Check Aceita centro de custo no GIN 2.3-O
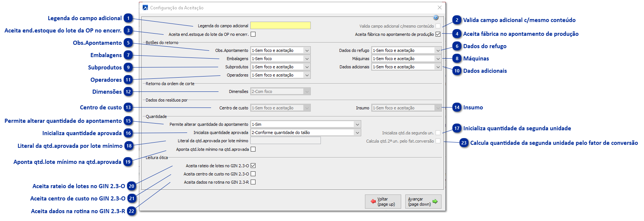 [253, 174]
